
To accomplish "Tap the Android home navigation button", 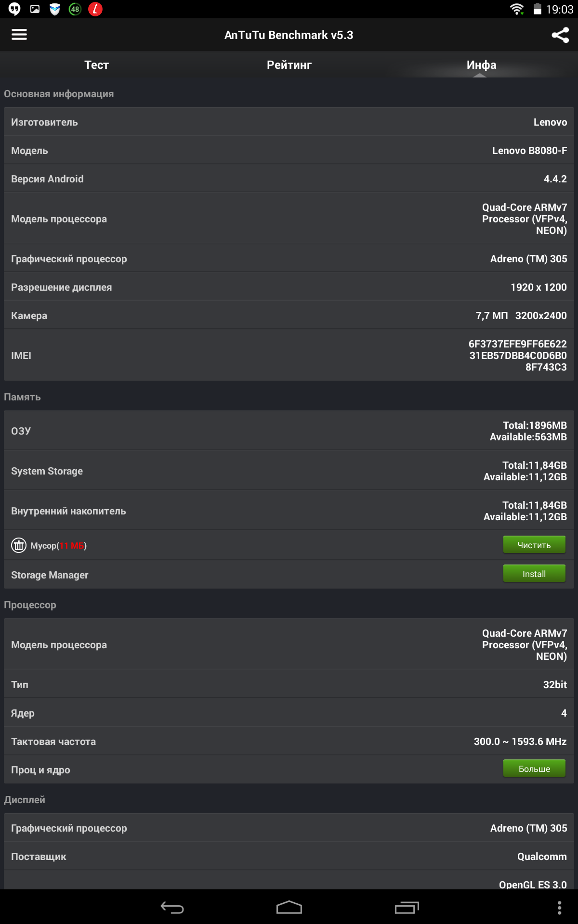I will coord(289,907).
